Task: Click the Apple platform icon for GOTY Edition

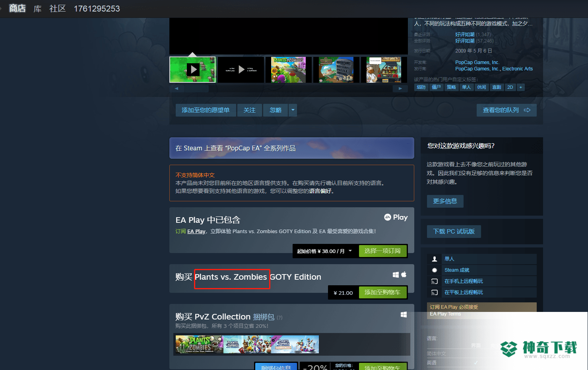Action: pyautogui.click(x=404, y=275)
